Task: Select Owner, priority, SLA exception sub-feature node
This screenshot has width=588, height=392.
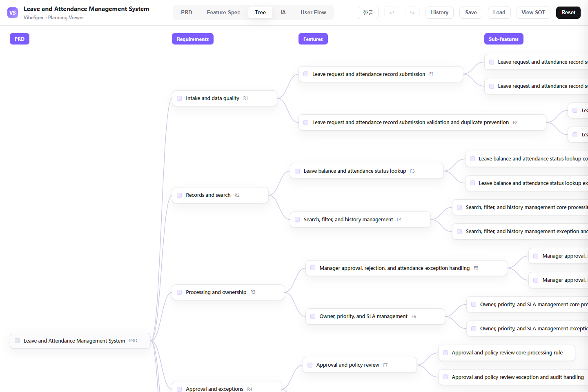Action: point(527,328)
